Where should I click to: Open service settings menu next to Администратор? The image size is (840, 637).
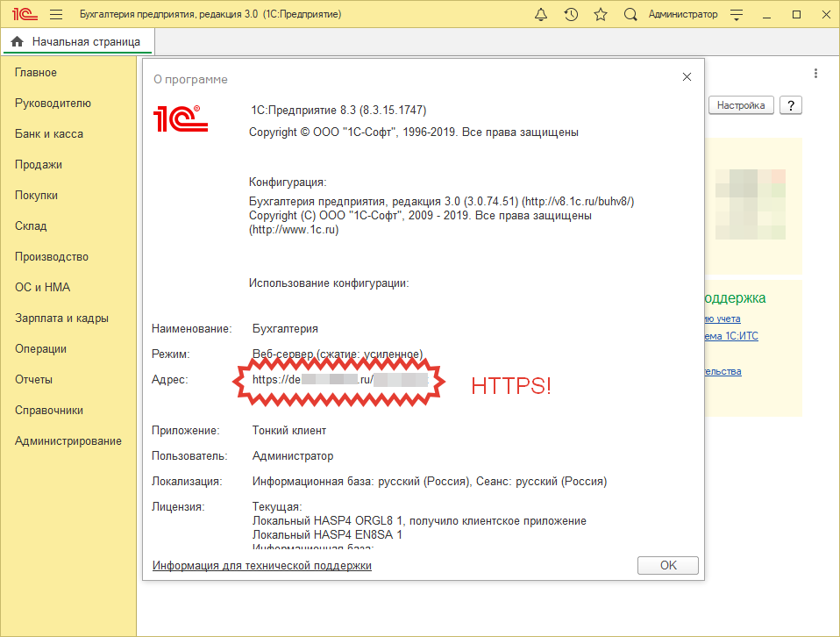tap(737, 15)
